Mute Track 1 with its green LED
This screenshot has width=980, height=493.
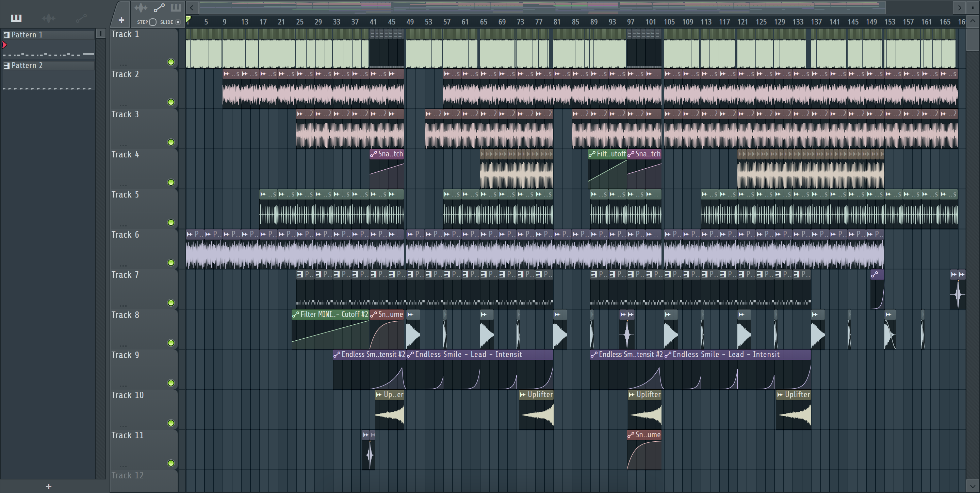[x=171, y=62]
